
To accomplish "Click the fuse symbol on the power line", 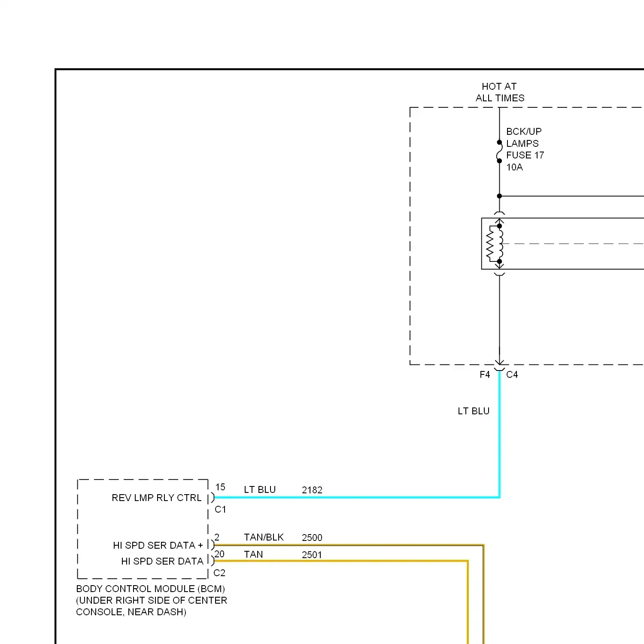I will [499, 152].
